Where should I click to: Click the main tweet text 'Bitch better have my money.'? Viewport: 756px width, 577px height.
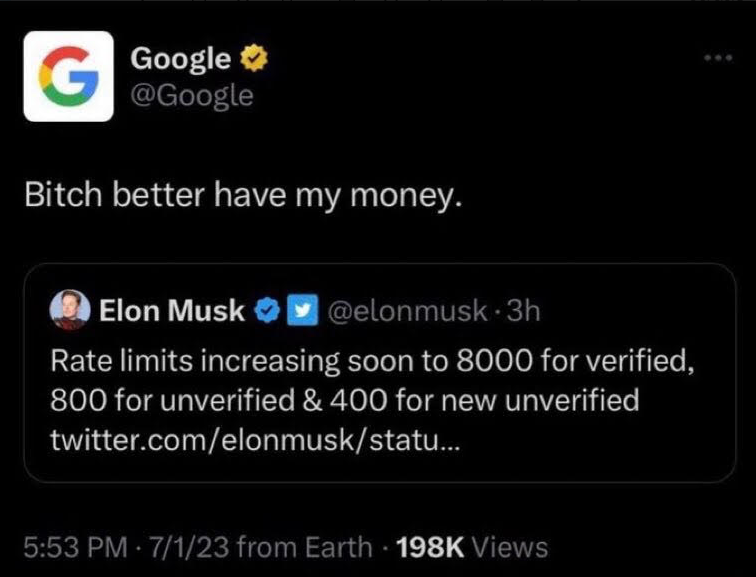click(x=243, y=195)
